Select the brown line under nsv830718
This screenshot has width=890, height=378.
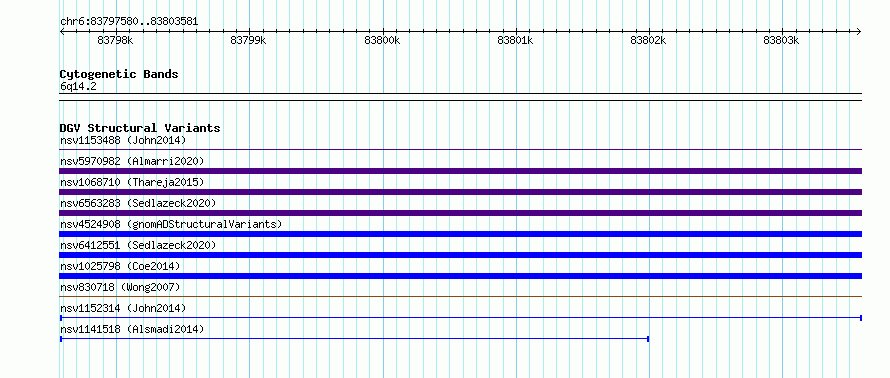point(461,296)
